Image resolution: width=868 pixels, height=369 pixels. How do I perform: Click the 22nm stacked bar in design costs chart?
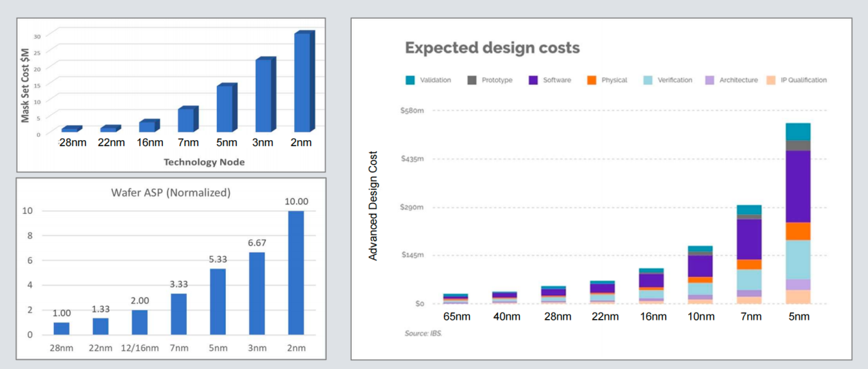point(603,292)
